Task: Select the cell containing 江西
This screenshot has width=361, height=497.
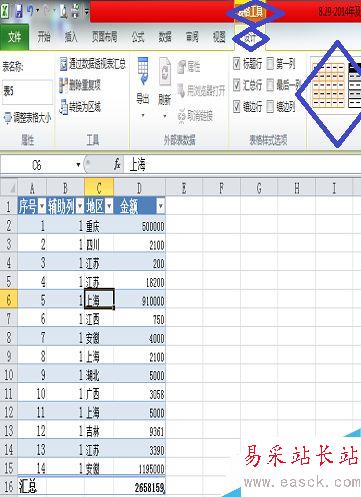Action: [x=99, y=319]
